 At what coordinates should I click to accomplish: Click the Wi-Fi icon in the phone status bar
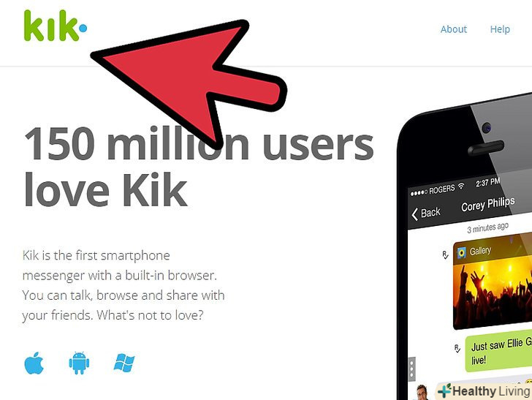point(460,186)
